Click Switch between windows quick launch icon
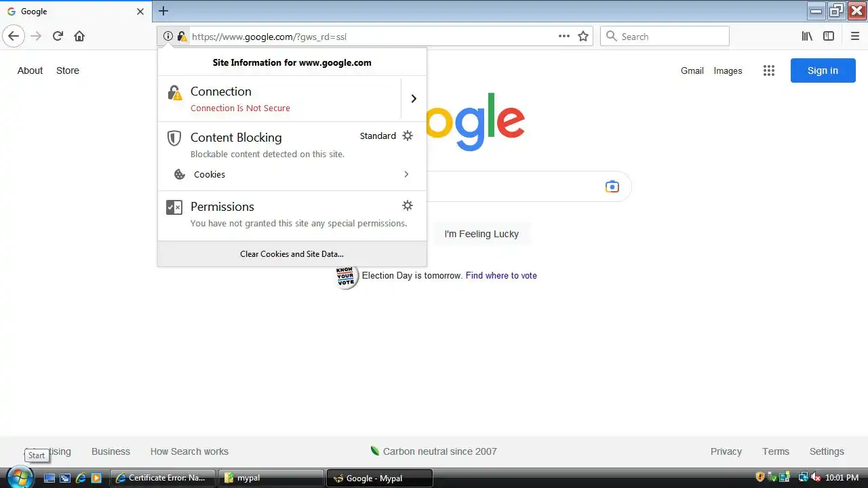Screen dimensions: 868x488 coord(65,478)
